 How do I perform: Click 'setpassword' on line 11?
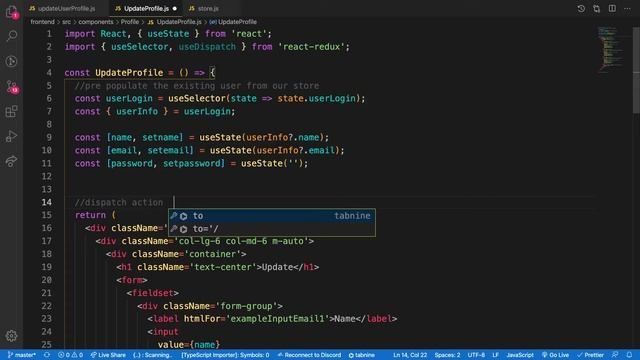[193, 163]
